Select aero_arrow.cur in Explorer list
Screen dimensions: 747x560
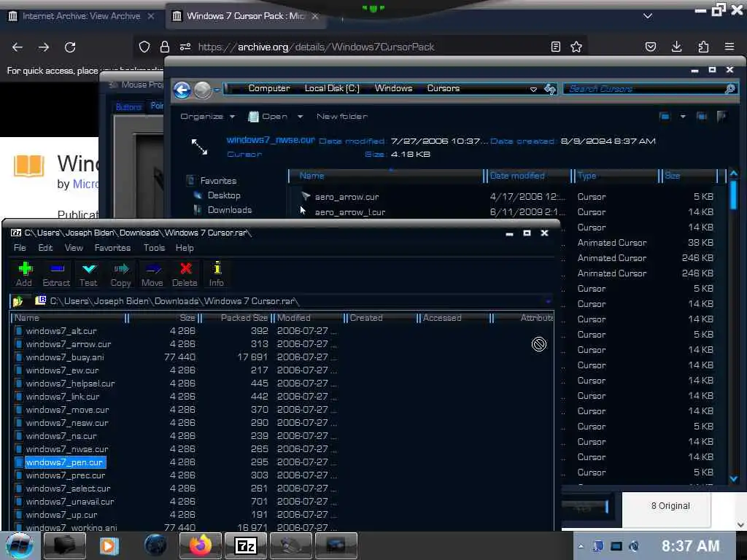point(347,197)
